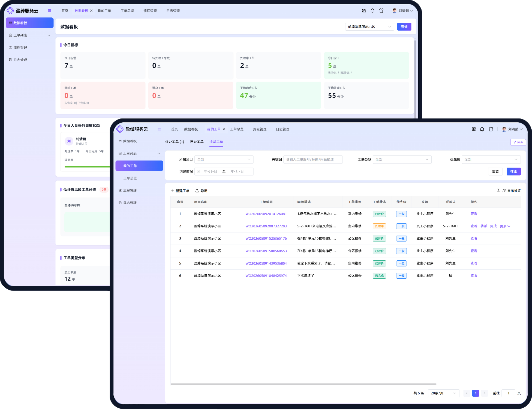The width and height of the screenshot is (532, 410).
Task: Switch to the 已办工单 tab
Action: point(197,142)
